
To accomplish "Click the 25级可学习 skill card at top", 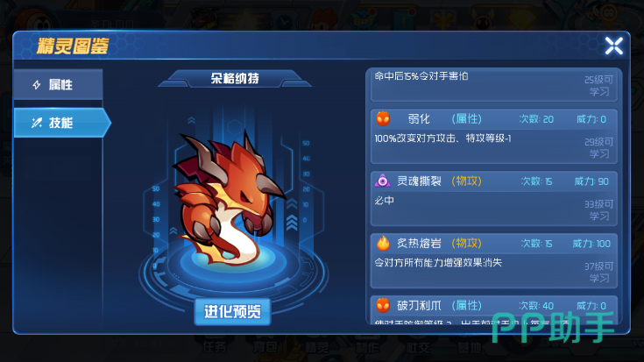I will click(x=493, y=85).
